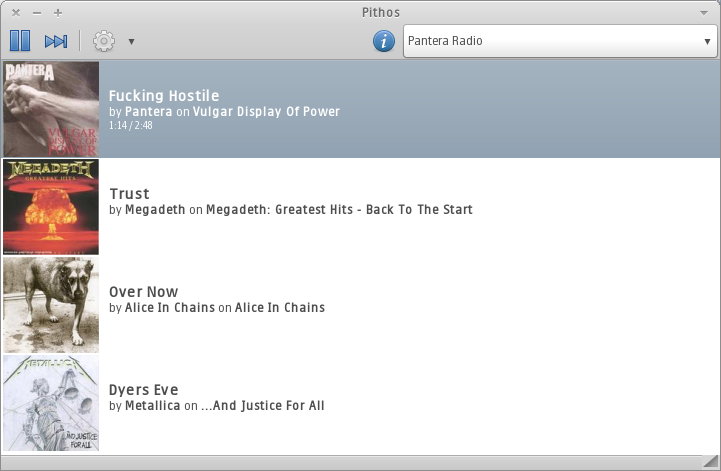The width and height of the screenshot is (721, 471).
Task: Click 'by Alice In Chains on Alice In Chains'
Action: click(x=217, y=308)
